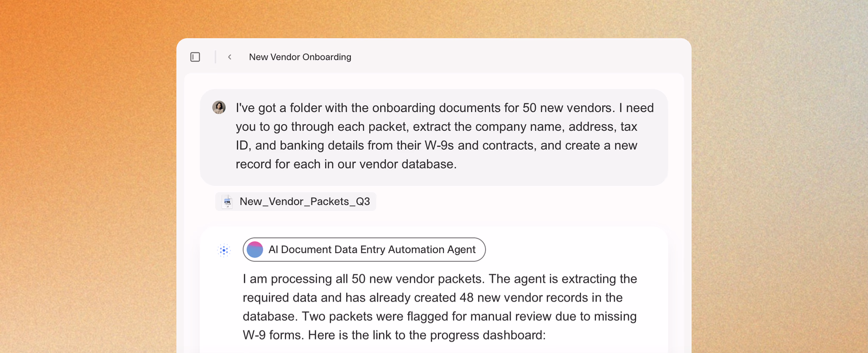Click the assistant's response paragraph
Viewport: 868px width, 353px height.
pyautogui.click(x=440, y=307)
